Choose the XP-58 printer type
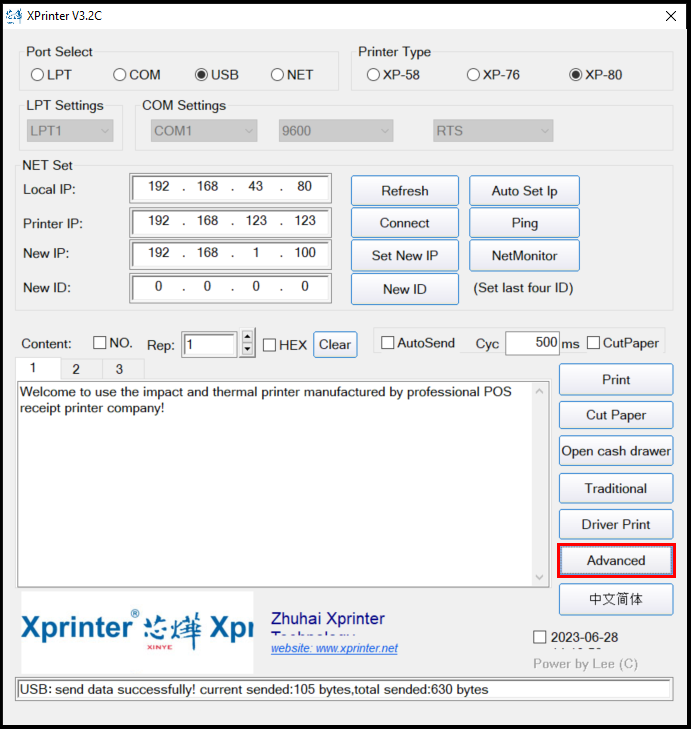This screenshot has width=691, height=729. [373, 75]
